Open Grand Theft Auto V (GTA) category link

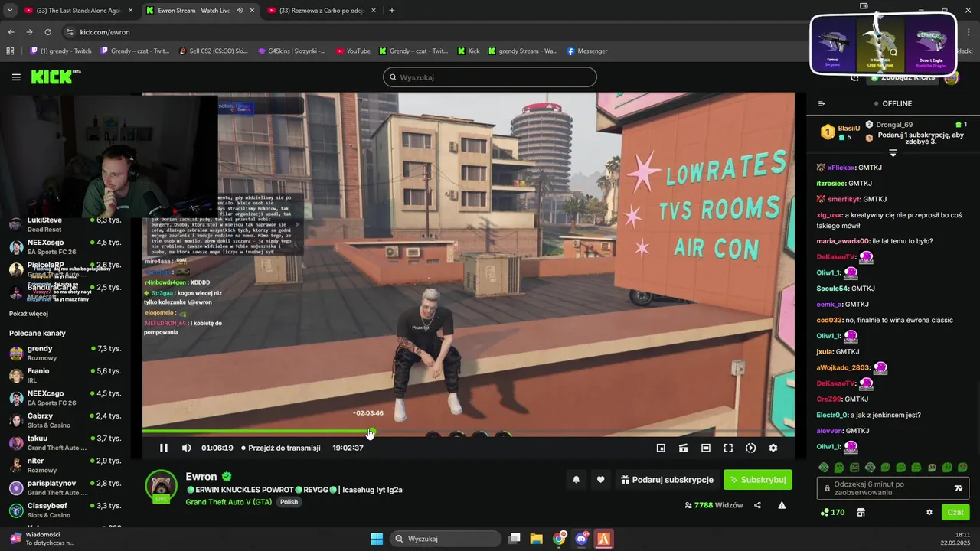tap(228, 502)
